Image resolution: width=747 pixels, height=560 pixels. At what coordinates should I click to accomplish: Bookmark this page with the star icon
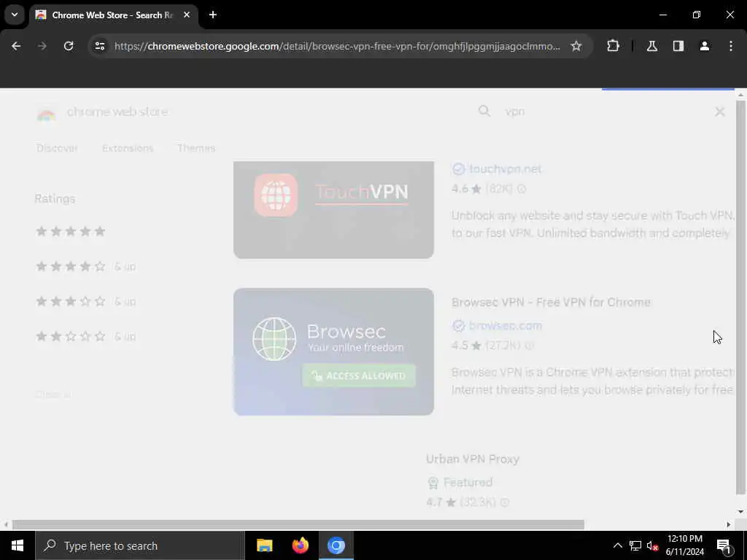point(576,46)
